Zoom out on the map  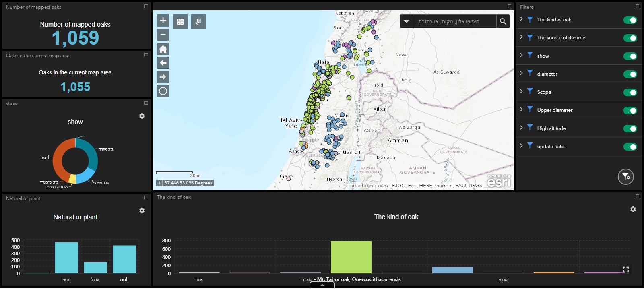(x=163, y=35)
